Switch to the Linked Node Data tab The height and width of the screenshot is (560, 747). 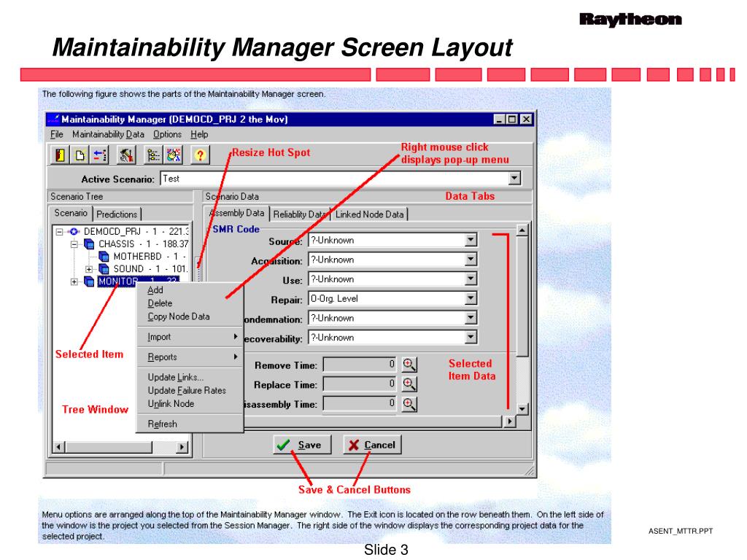pyautogui.click(x=369, y=214)
